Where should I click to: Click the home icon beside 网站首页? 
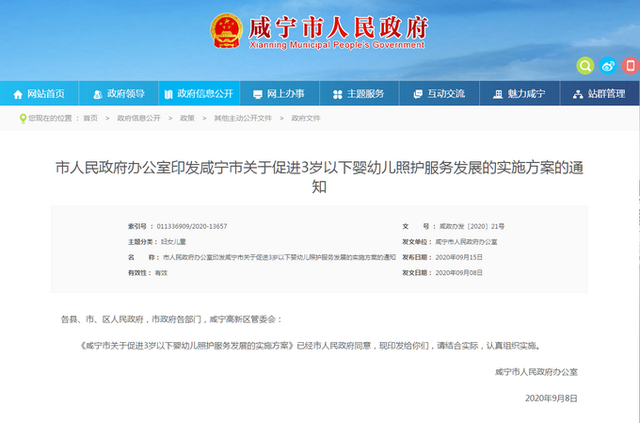18,94
